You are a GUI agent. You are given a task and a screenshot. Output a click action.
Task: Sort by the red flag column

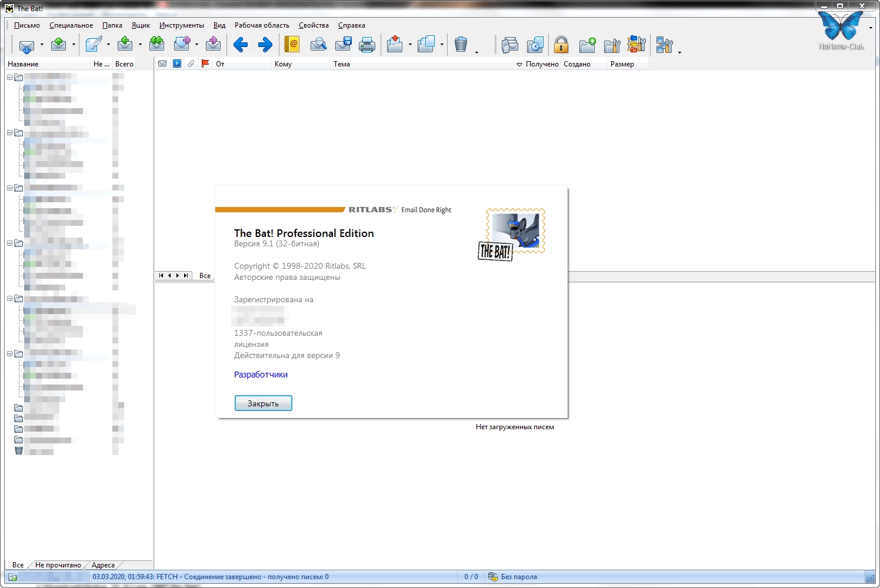point(205,64)
